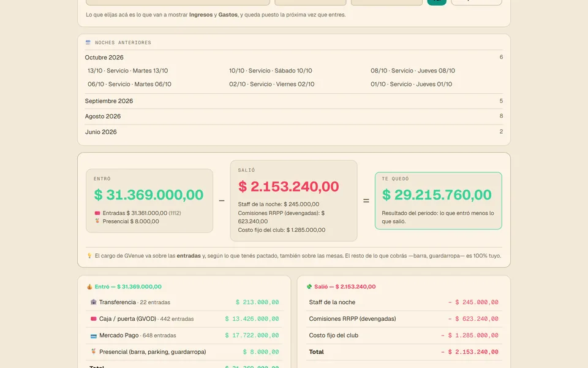The image size is (588, 368).
Task: Click the Presencial icon in Entró card
Action: pyautogui.click(x=97, y=221)
